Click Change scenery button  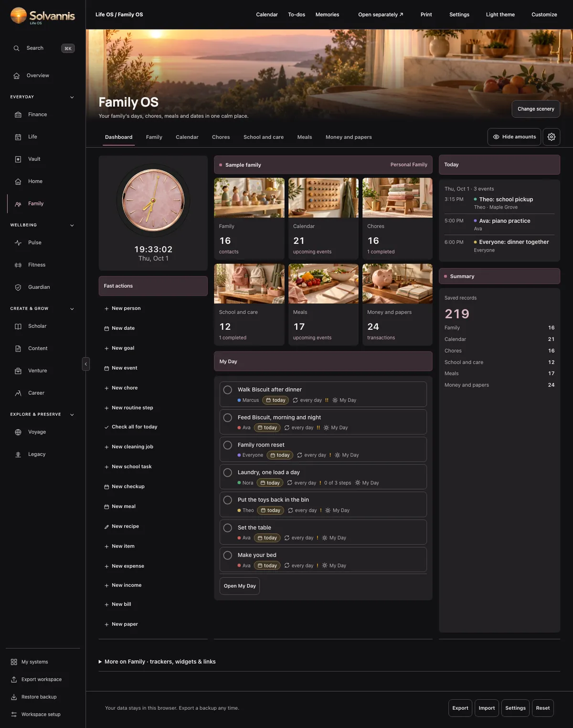click(536, 109)
